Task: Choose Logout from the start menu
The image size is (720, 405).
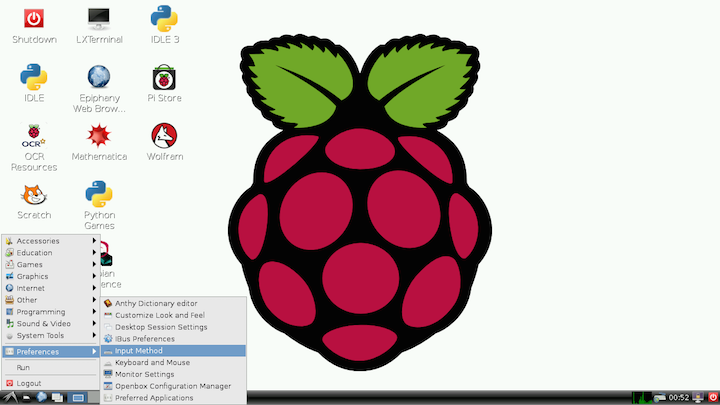Action: point(51,383)
